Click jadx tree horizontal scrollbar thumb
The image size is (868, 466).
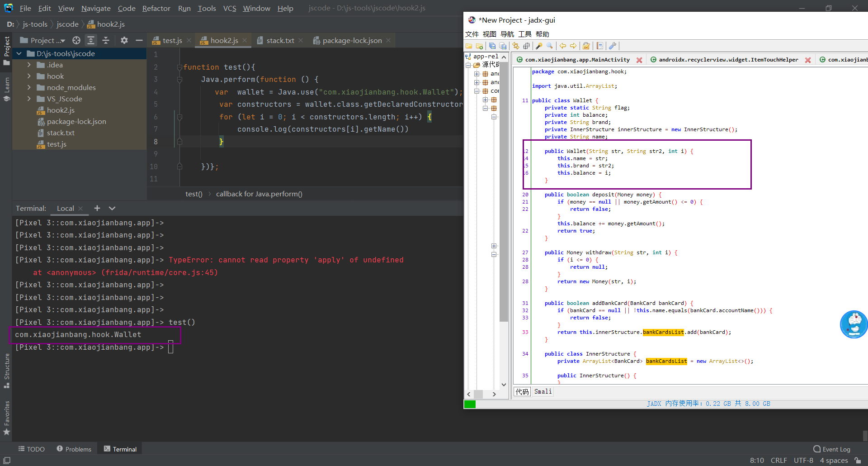pyautogui.click(x=478, y=394)
